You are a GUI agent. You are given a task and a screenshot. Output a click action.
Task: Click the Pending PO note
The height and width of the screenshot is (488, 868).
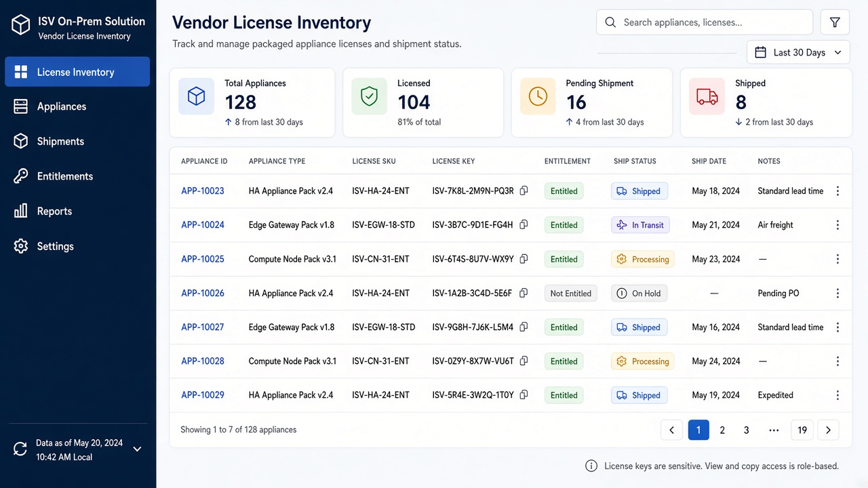click(x=778, y=293)
